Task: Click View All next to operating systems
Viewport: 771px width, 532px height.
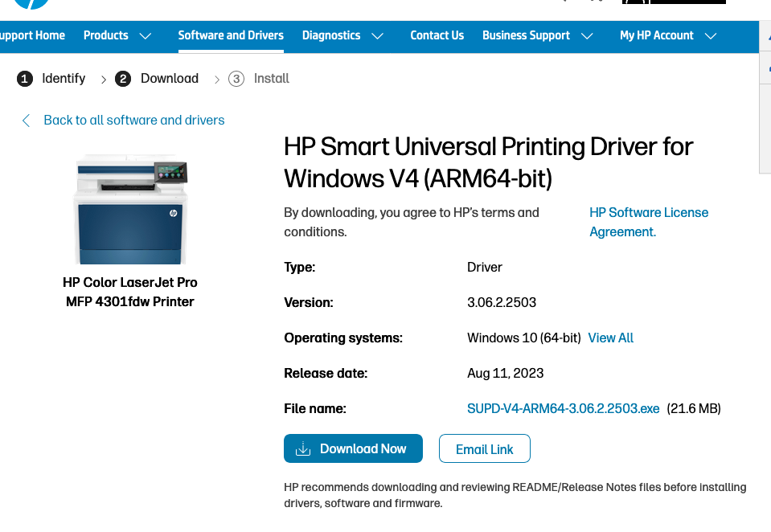Action: (610, 338)
